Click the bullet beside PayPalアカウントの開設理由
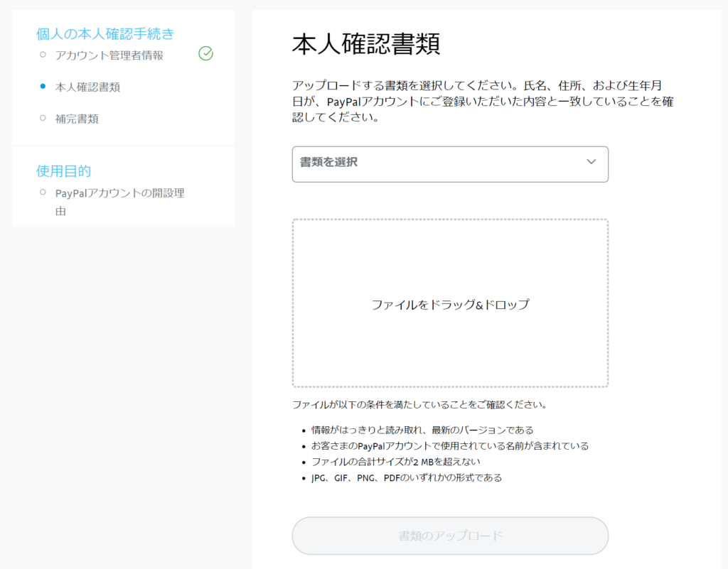This screenshot has width=728, height=569. 43,193
